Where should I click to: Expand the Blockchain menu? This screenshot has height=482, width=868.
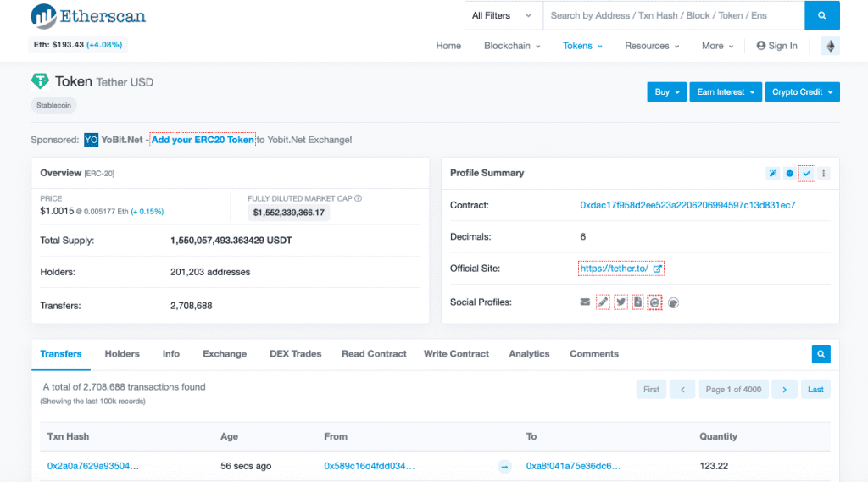point(512,46)
